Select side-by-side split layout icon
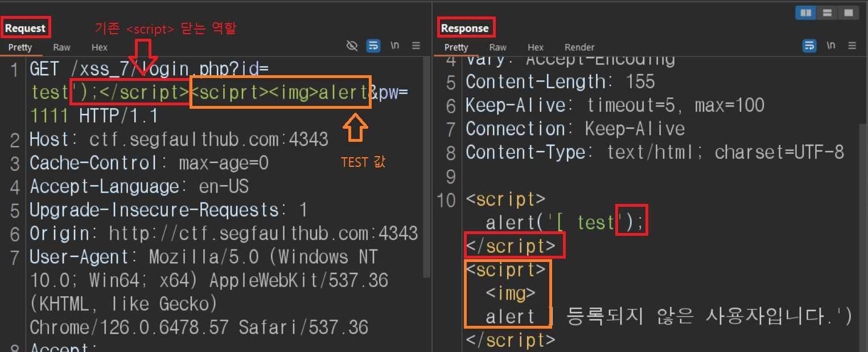 click(805, 13)
